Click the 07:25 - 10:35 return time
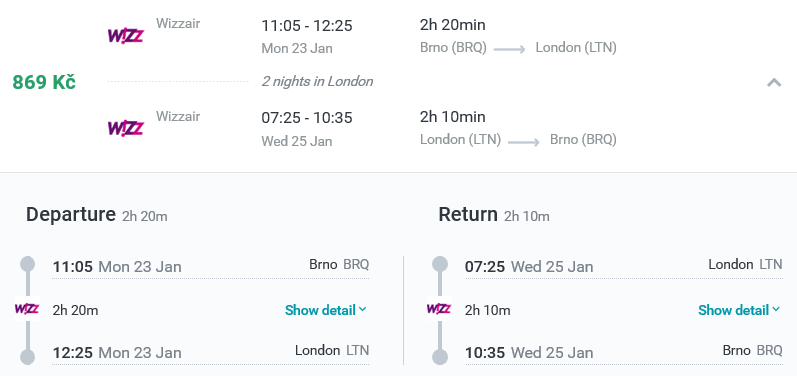Image resolution: width=797 pixels, height=376 pixels. [x=306, y=118]
